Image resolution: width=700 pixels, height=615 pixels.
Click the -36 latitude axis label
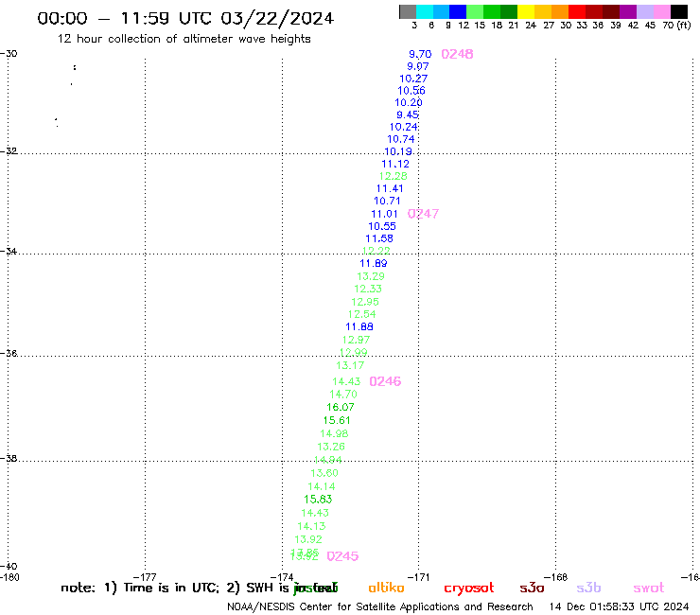click(x=9, y=353)
